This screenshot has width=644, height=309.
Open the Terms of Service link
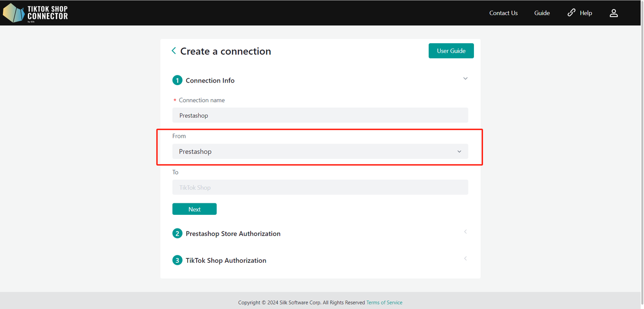click(x=384, y=302)
